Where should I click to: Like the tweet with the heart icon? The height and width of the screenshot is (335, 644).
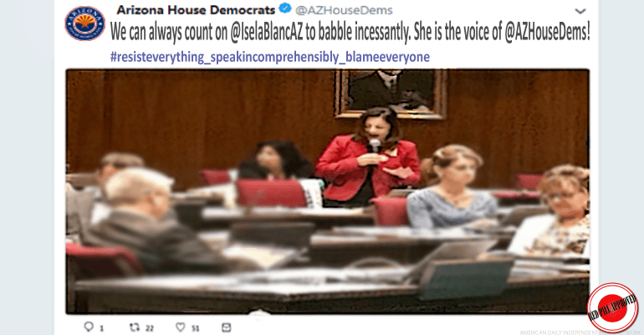click(x=181, y=327)
